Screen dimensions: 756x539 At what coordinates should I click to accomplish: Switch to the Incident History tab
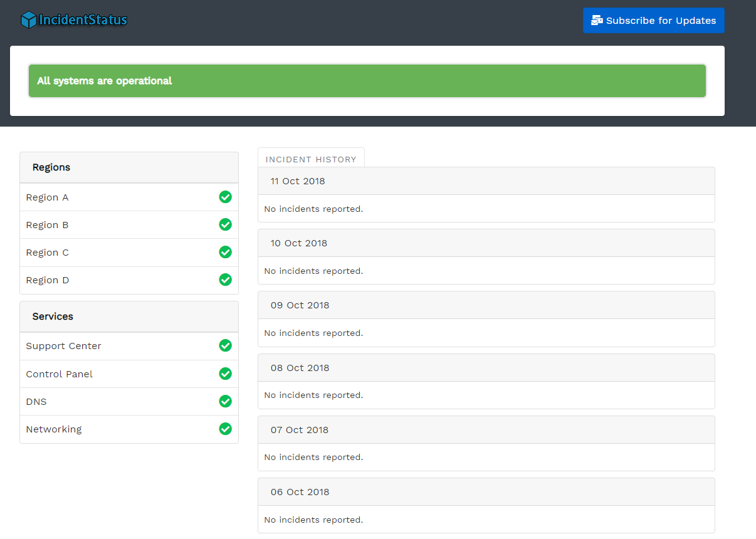(x=311, y=159)
